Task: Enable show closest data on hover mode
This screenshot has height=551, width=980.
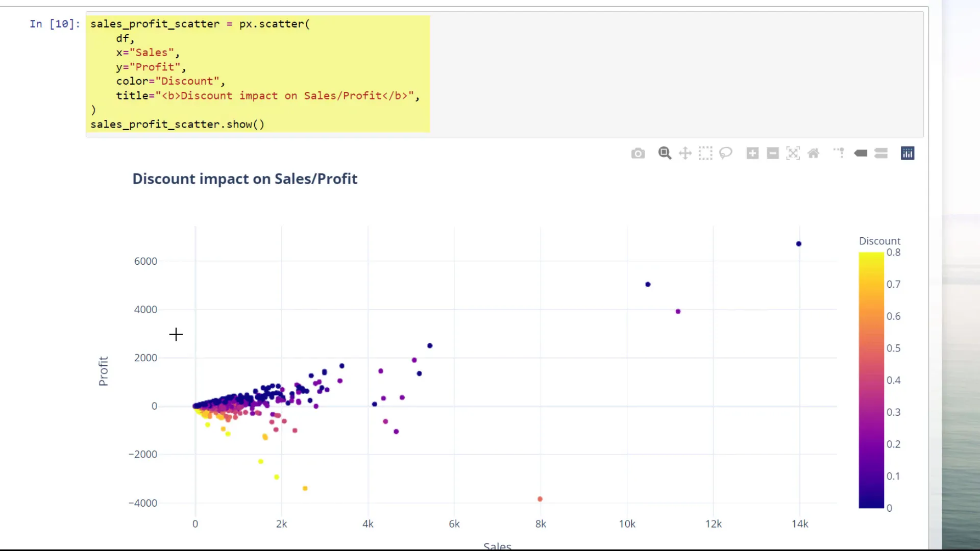Action: coord(861,153)
